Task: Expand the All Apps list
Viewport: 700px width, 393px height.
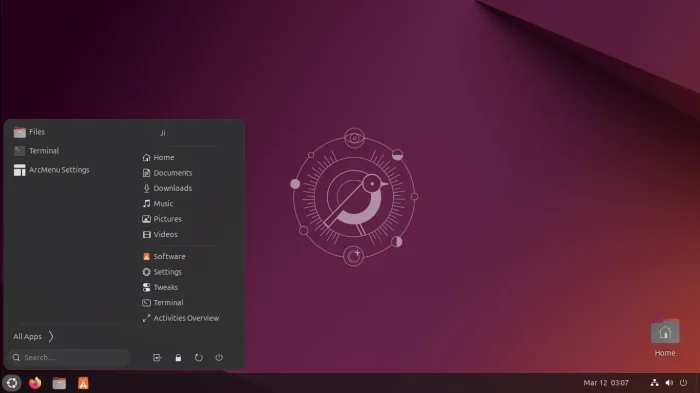Action: click(x=33, y=336)
